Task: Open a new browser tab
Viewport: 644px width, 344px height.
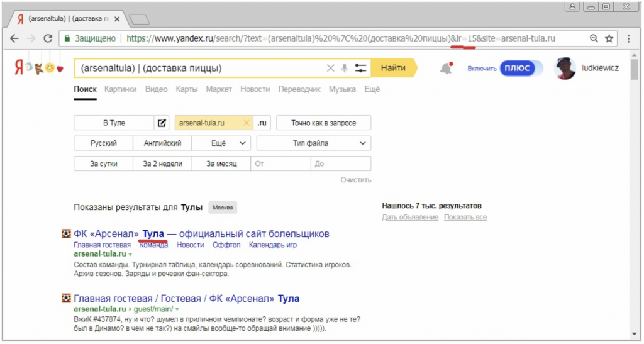Action: [x=139, y=19]
